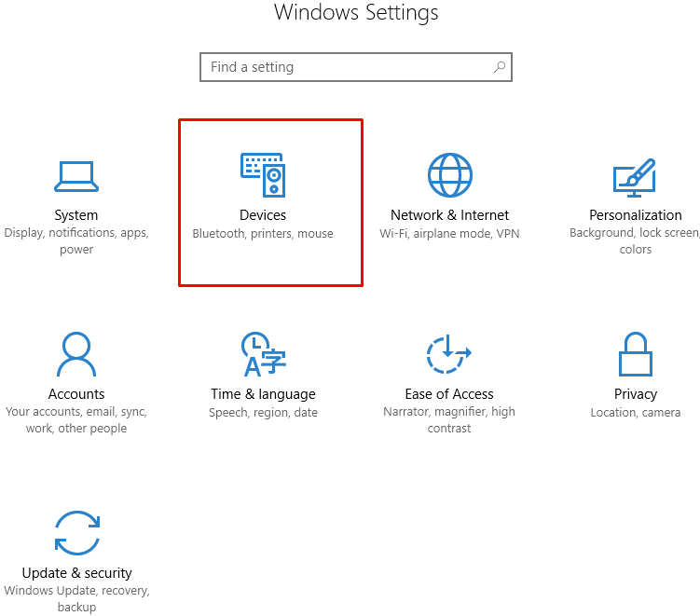Open the Accounts person icon
Image resolution: width=700 pixels, height=616 pixels.
tap(76, 354)
